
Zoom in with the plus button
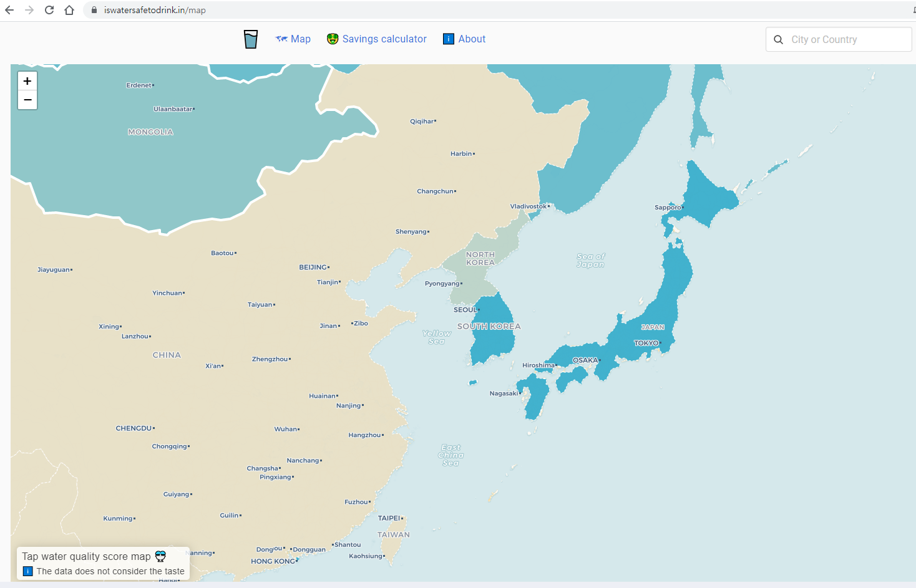point(27,81)
